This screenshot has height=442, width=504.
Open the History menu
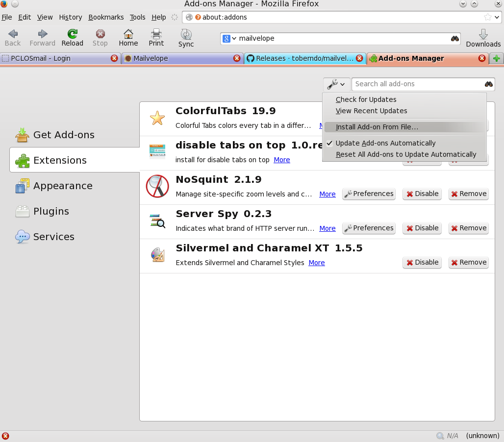click(71, 17)
